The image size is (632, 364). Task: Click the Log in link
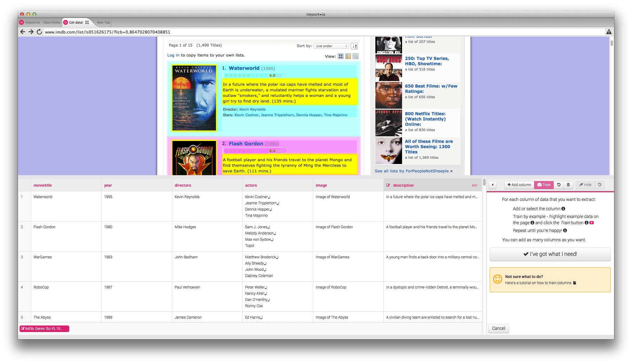(x=173, y=55)
